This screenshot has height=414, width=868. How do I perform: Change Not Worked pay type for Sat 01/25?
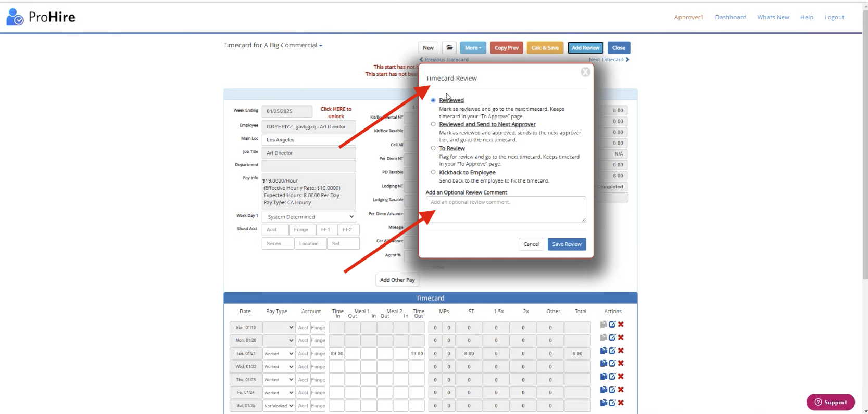pos(279,406)
